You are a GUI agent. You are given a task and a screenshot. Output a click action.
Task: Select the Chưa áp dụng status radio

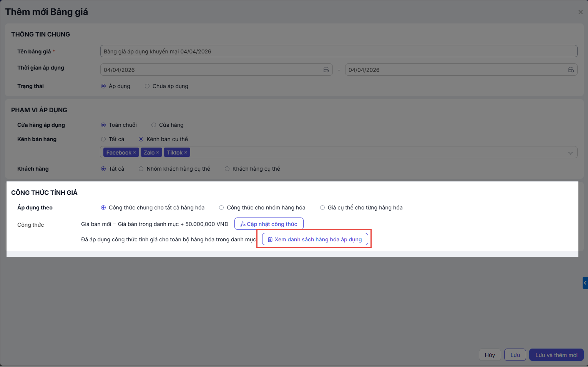pos(147,86)
